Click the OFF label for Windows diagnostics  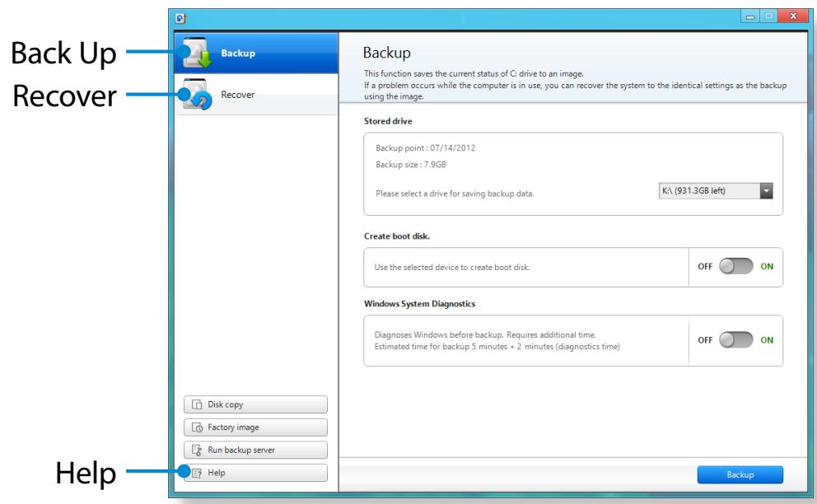[705, 340]
